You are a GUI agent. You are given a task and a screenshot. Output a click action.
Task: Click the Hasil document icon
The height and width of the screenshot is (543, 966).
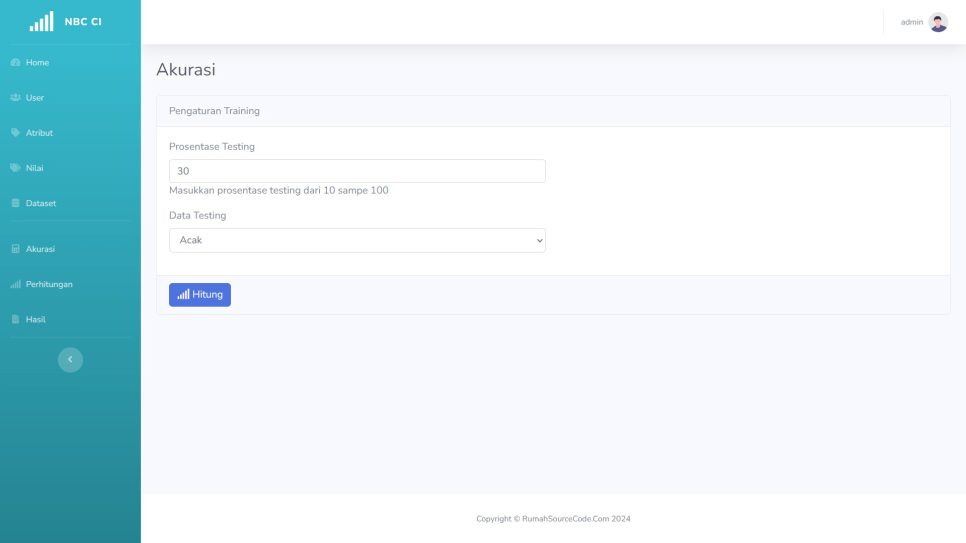tap(15, 319)
